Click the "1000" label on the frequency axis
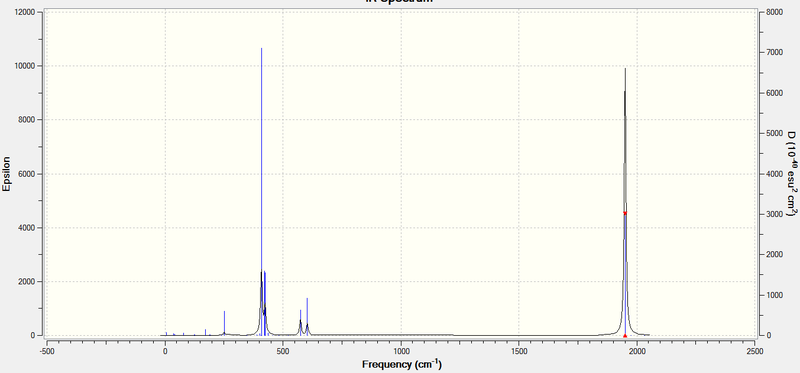The height and width of the screenshot is (373, 800). [x=401, y=352]
